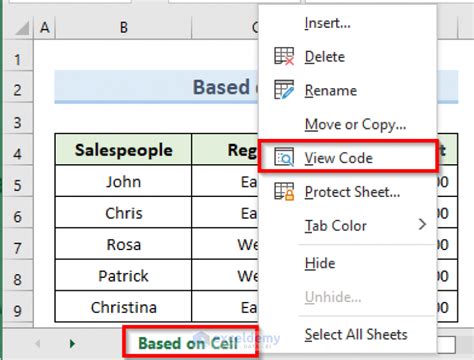Click the Rename sheet pencil icon
The image size is (474, 360).
coord(284,90)
